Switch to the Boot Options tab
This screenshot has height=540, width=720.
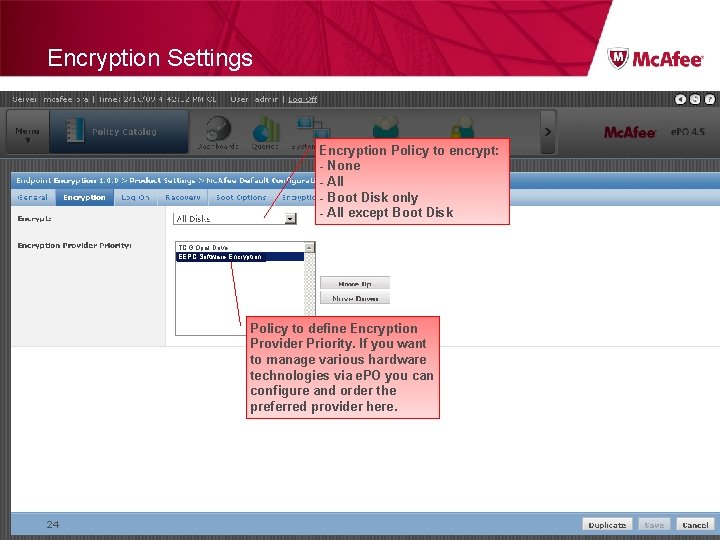tap(241, 197)
